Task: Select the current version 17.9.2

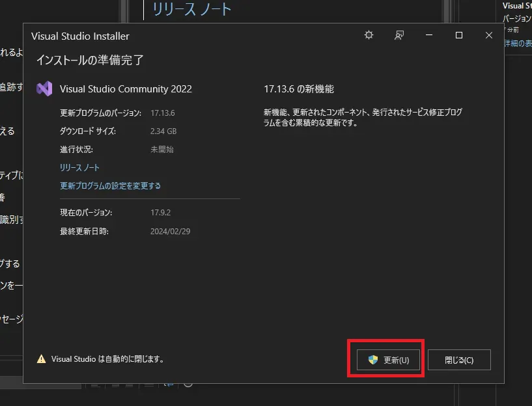Action: (160, 213)
